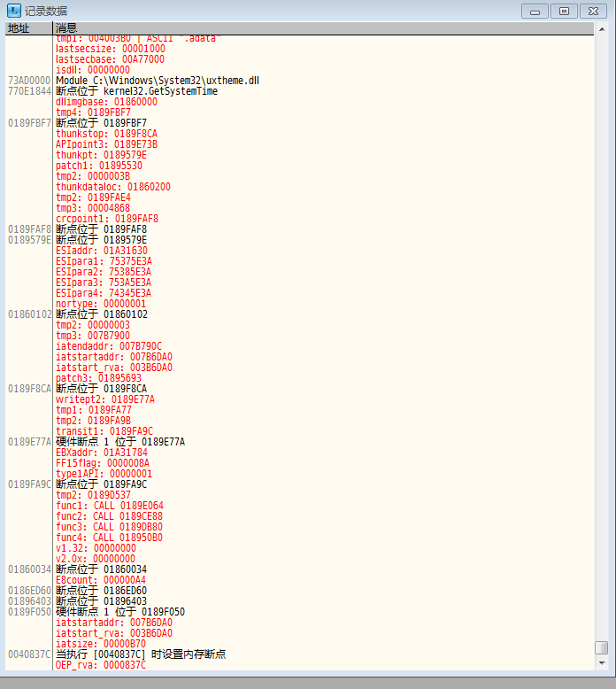Select the 断点位于 0189FAF8 line
The image size is (616, 689).
pos(101,229)
